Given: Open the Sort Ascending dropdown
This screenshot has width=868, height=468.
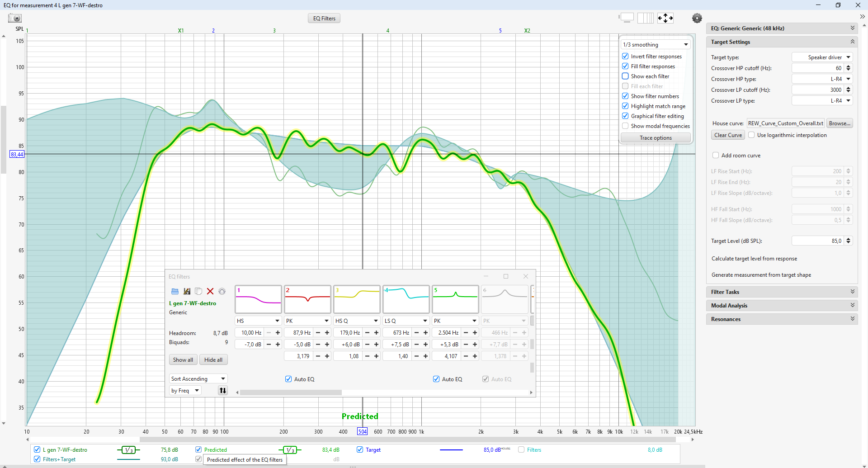Looking at the screenshot, I should pyautogui.click(x=198, y=378).
